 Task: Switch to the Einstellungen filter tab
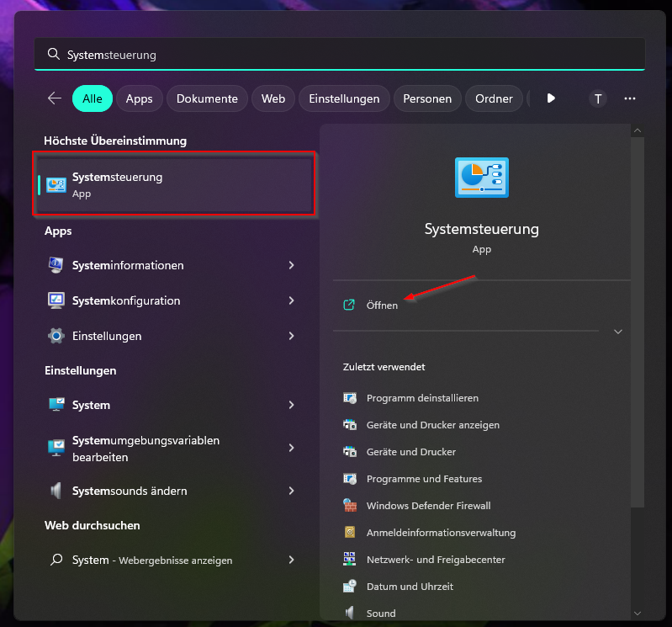coord(344,98)
